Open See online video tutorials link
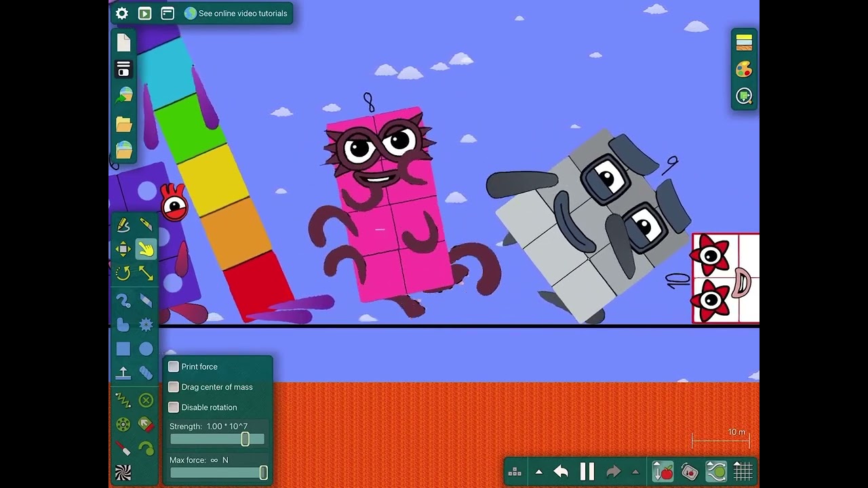The image size is (868, 488). coord(236,14)
